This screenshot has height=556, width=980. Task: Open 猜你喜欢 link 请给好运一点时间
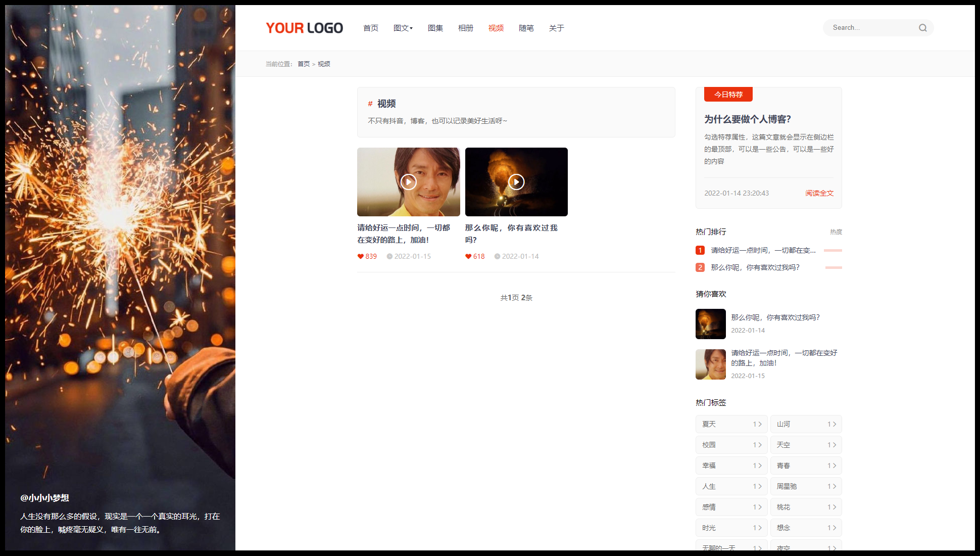[x=785, y=358]
